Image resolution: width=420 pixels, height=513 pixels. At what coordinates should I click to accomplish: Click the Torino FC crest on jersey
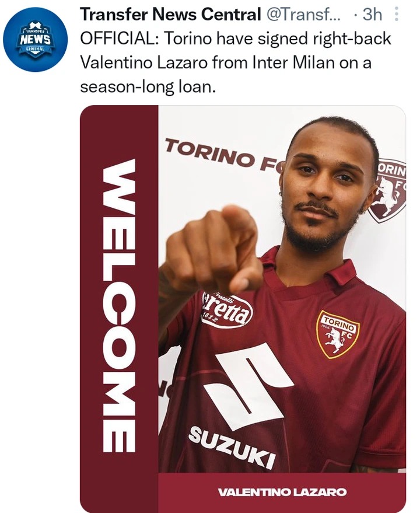point(338,334)
